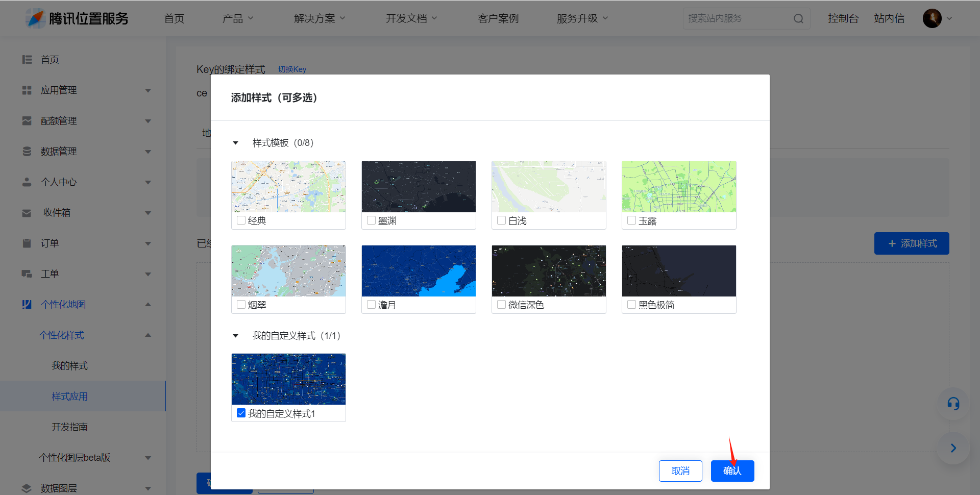Screen dimensions: 980x495
Task: Click the 数据图层 layers icon
Action: (x=27, y=488)
